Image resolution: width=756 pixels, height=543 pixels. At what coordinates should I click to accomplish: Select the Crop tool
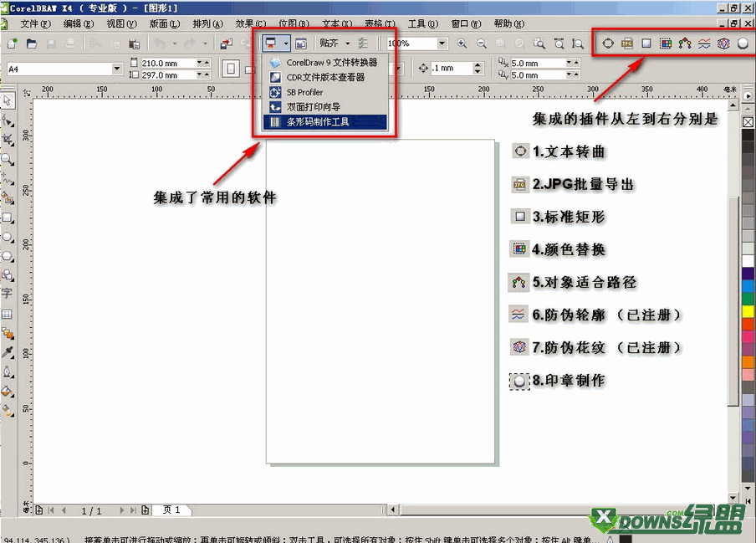click(8, 140)
